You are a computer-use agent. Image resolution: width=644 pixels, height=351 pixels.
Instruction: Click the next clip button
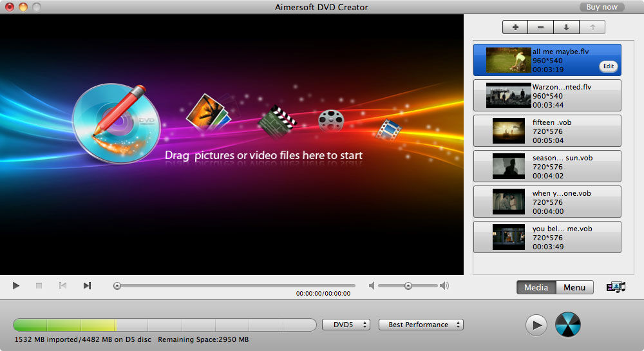[87, 285]
